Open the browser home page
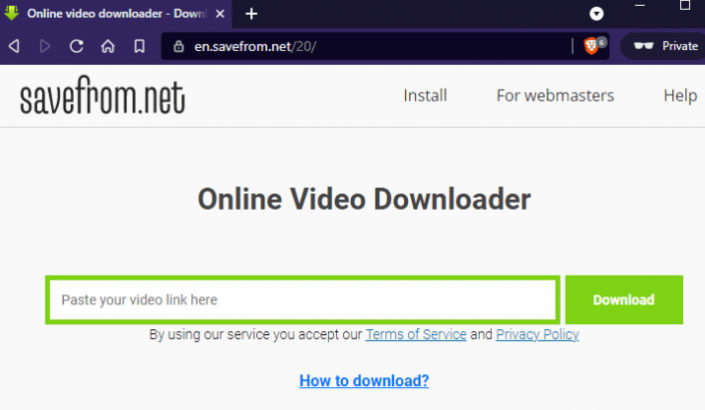The width and height of the screenshot is (705, 410). (108, 46)
